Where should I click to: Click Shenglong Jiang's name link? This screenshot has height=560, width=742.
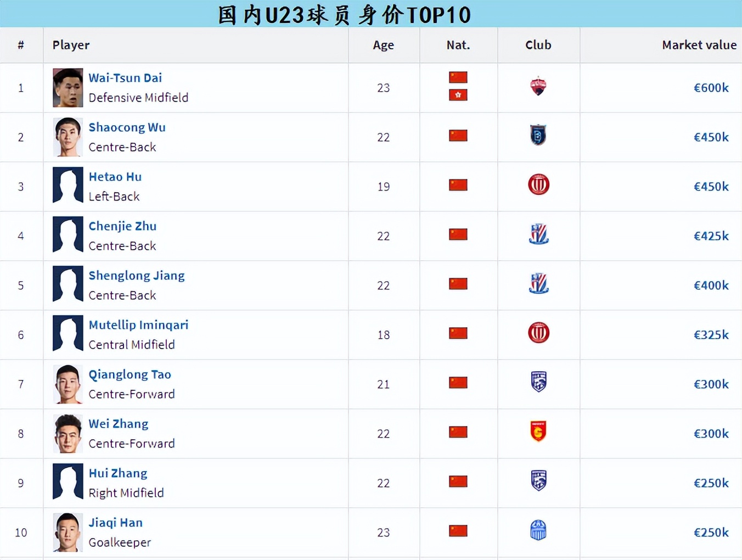(137, 276)
